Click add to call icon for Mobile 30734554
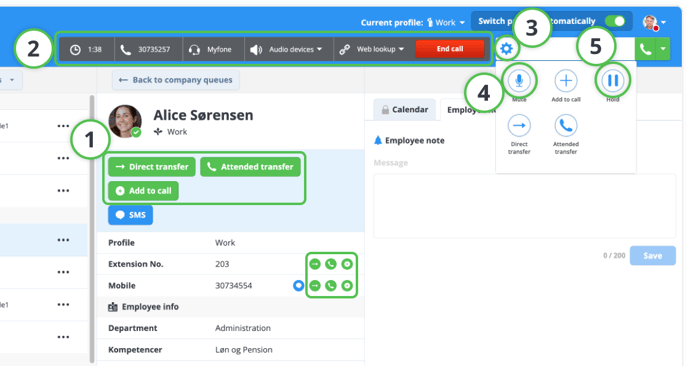This screenshot has height=366, width=688. (347, 286)
